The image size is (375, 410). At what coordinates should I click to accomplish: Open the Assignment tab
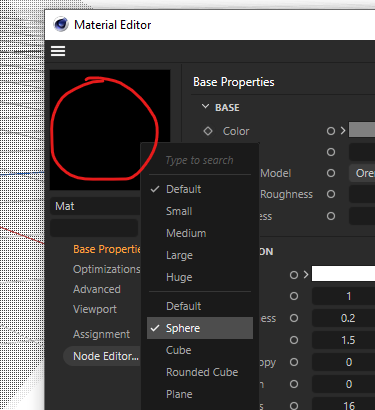point(101,334)
